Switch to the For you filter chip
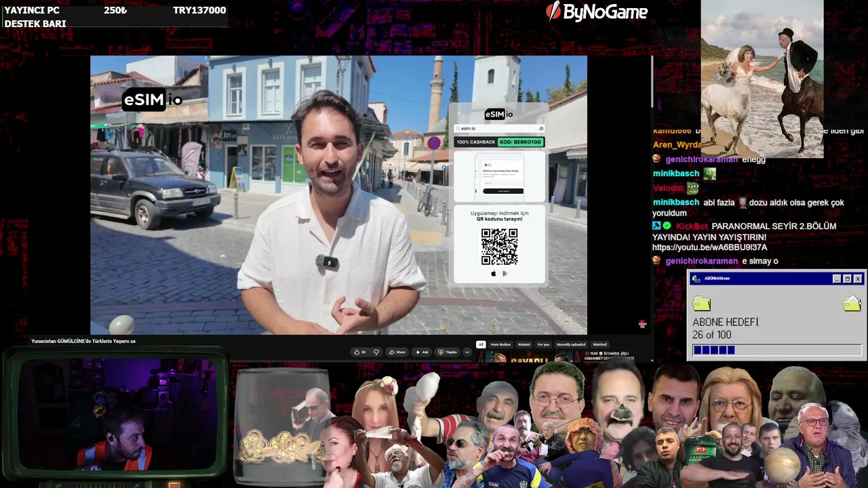The image size is (868, 488). pyautogui.click(x=543, y=344)
